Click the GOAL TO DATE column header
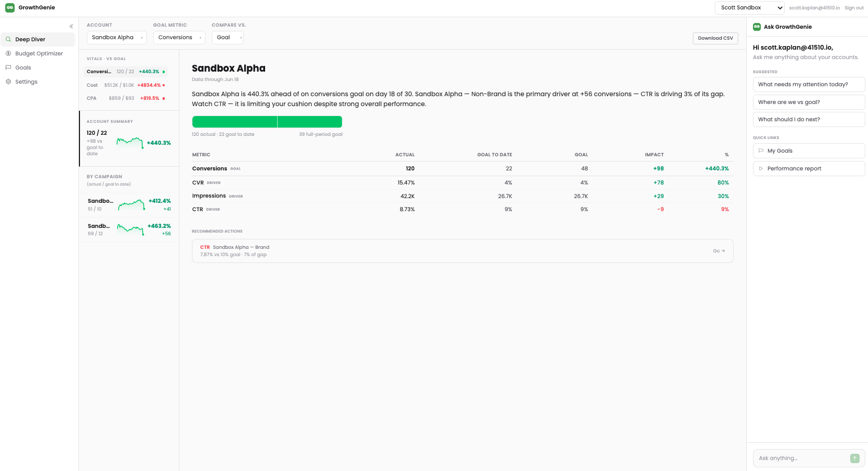 coord(495,155)
